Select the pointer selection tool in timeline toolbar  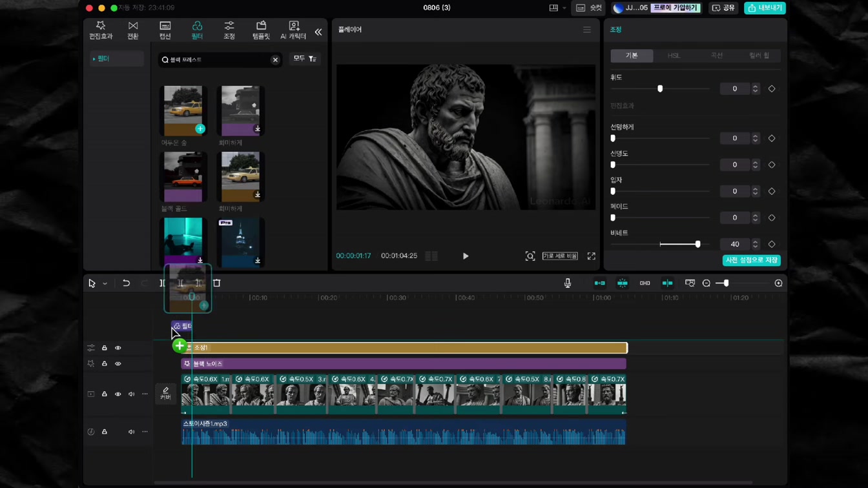pos(92,283)
